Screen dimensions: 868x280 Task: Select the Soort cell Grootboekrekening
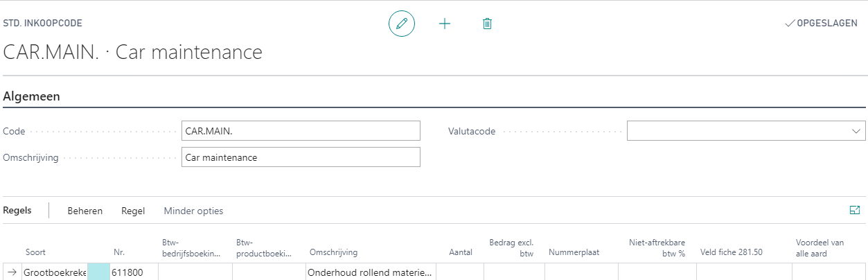[54, 272]
